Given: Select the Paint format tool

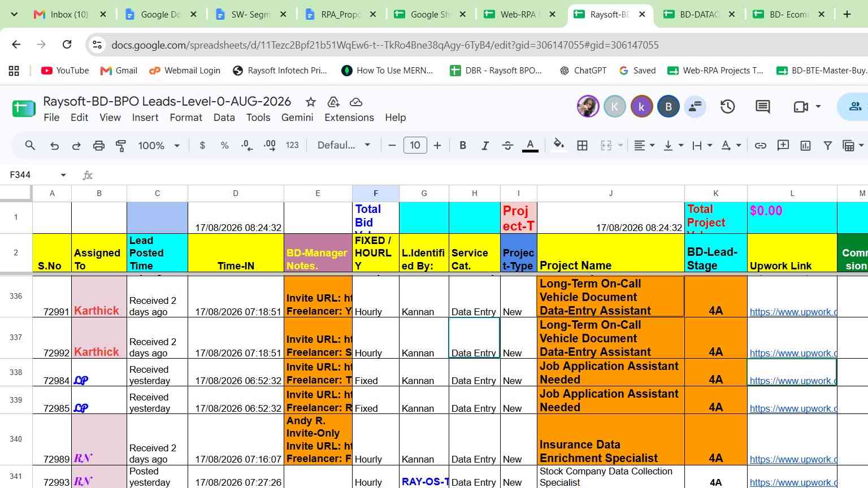Looking at the screenshot, I should click(x=120, y=146).
